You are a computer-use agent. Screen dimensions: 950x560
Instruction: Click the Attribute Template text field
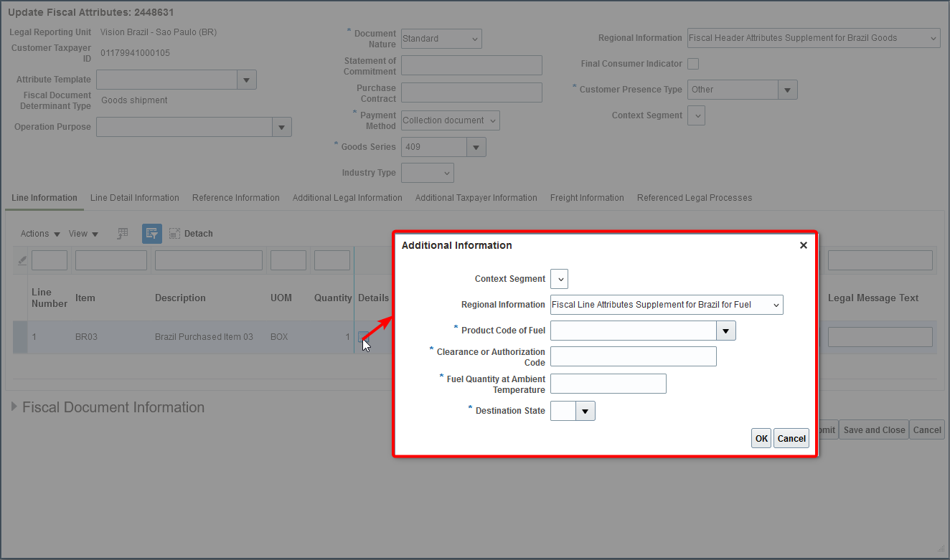pyautogui.click(x=166, y=80)
